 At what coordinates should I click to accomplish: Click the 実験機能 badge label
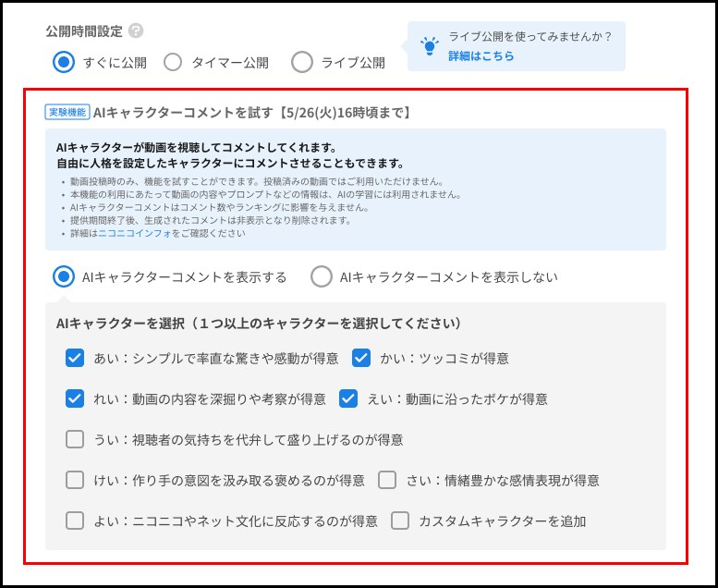(67, 113)
